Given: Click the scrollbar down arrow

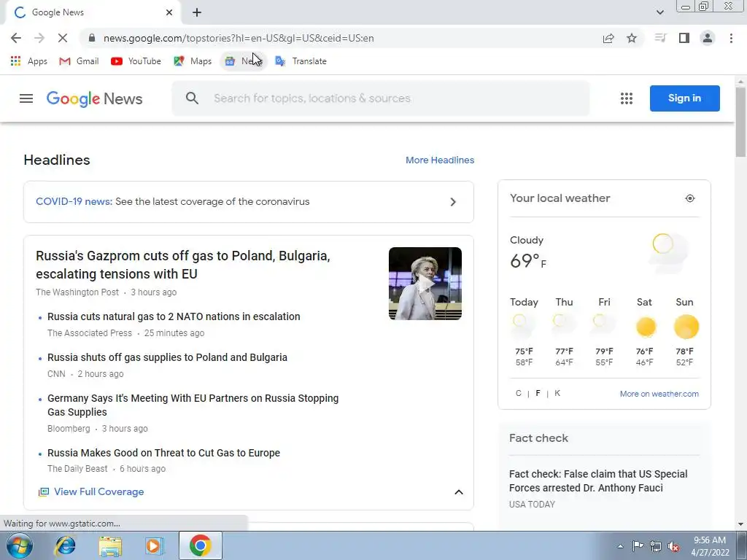Looking at the screenshot, I should [740, 524].
